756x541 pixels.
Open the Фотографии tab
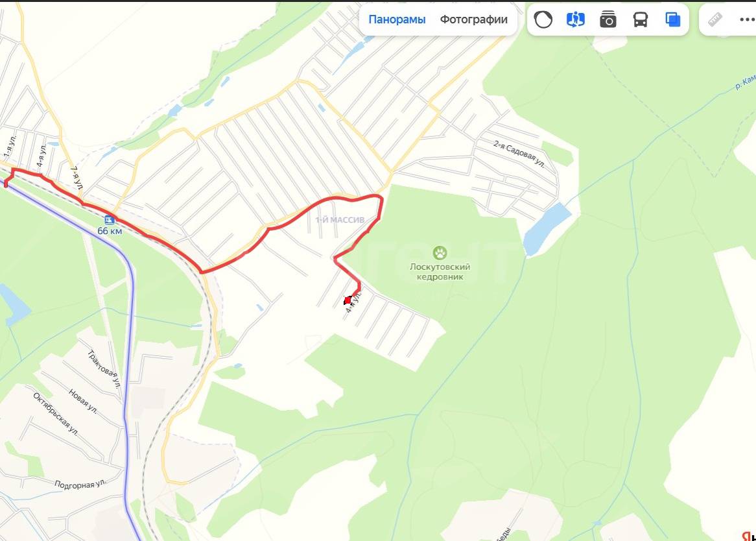click(x=473, y=19)
